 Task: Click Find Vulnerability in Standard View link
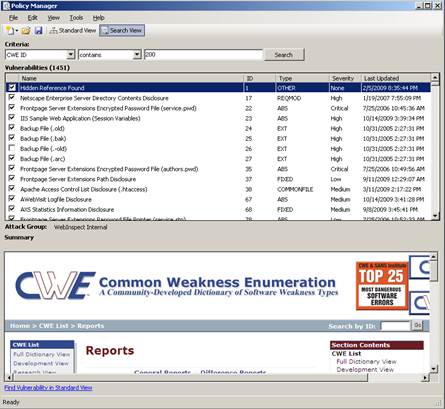pos(48,388)
